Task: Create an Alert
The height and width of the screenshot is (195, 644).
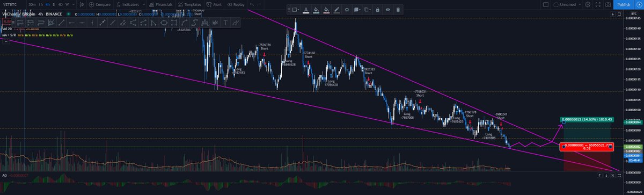Action: pyautogui.click(x=214, y=4)
